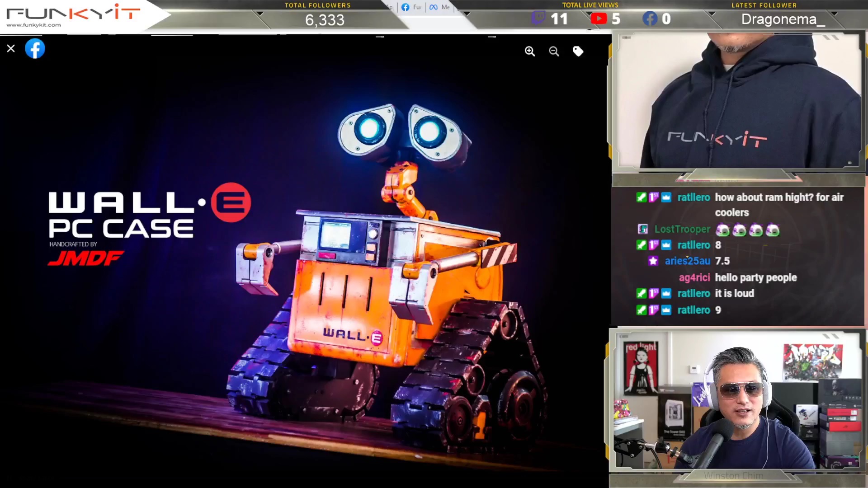Viewport: 868px width, 488px height.
Task: Click LostTrooper's subscriber badge icon
Action: pyautogui.click(x=642, y=229)
